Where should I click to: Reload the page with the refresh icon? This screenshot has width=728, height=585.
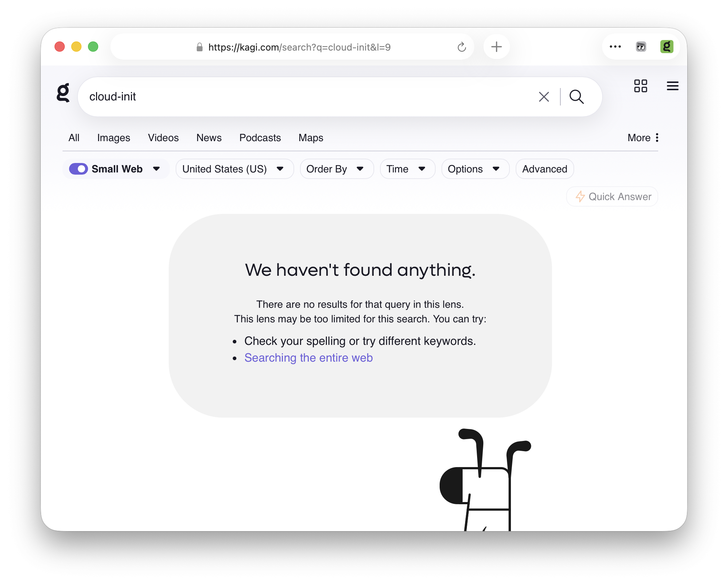pos(461,47)
